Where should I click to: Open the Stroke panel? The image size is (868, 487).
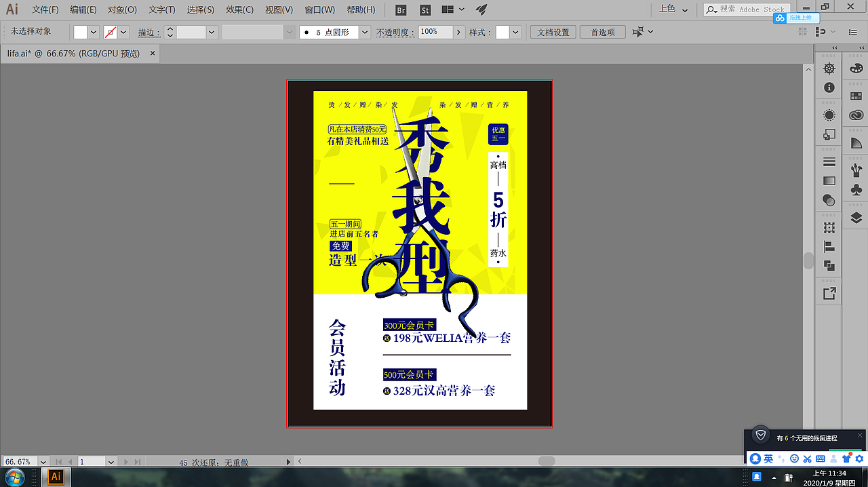(829, 161)
